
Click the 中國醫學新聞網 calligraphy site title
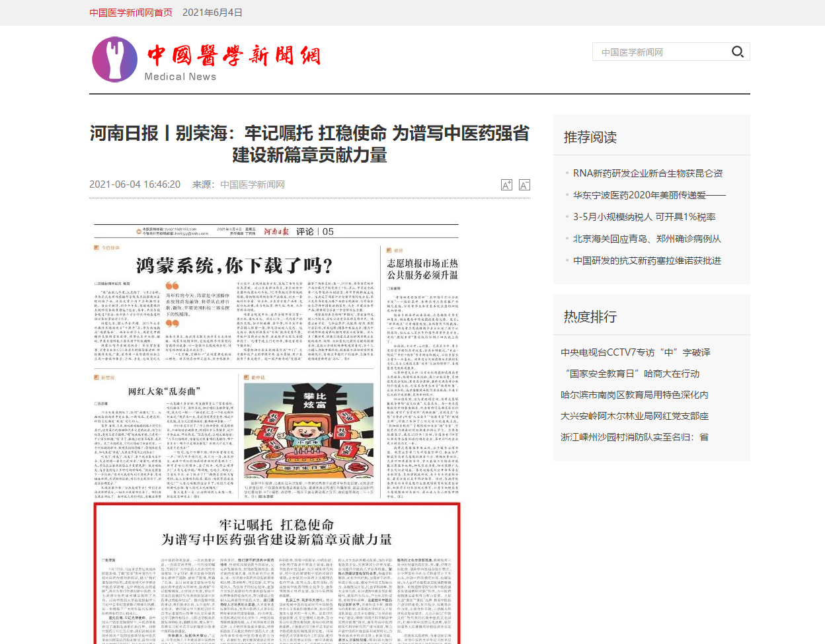point(234,56)
